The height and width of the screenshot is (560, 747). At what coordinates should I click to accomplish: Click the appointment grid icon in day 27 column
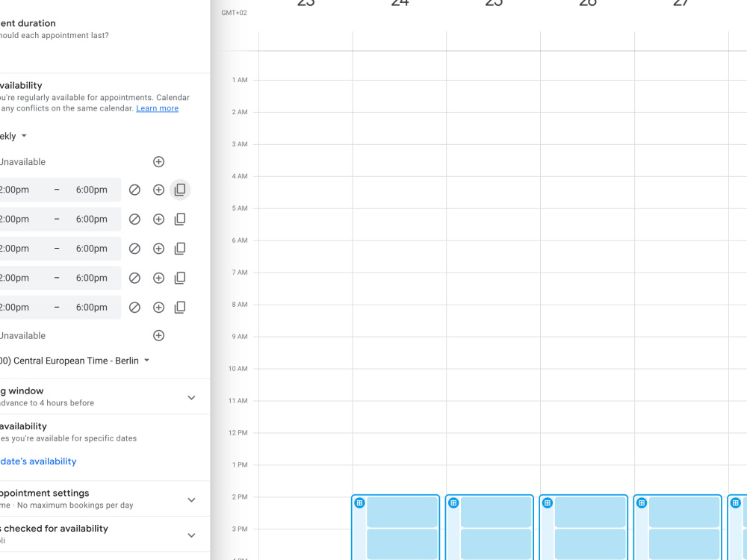642,503
